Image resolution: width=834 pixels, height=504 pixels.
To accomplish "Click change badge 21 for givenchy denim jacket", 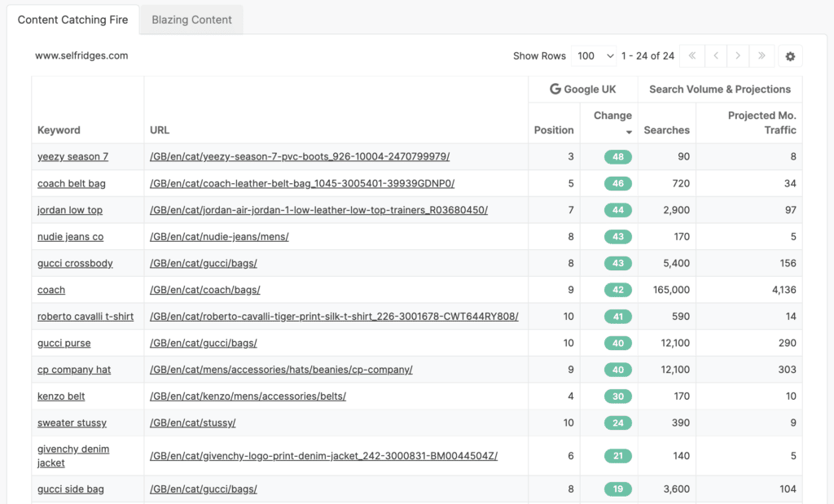I will tap(617, 456).
